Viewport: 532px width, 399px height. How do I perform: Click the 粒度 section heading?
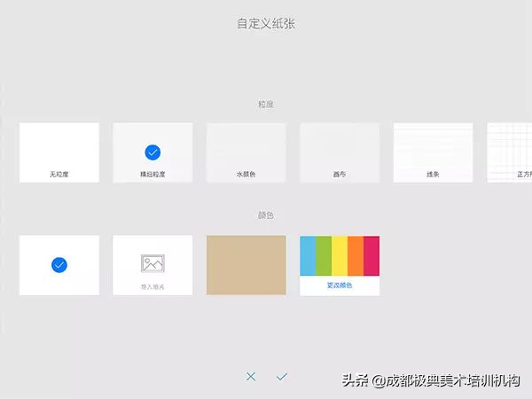pos(266,104)
